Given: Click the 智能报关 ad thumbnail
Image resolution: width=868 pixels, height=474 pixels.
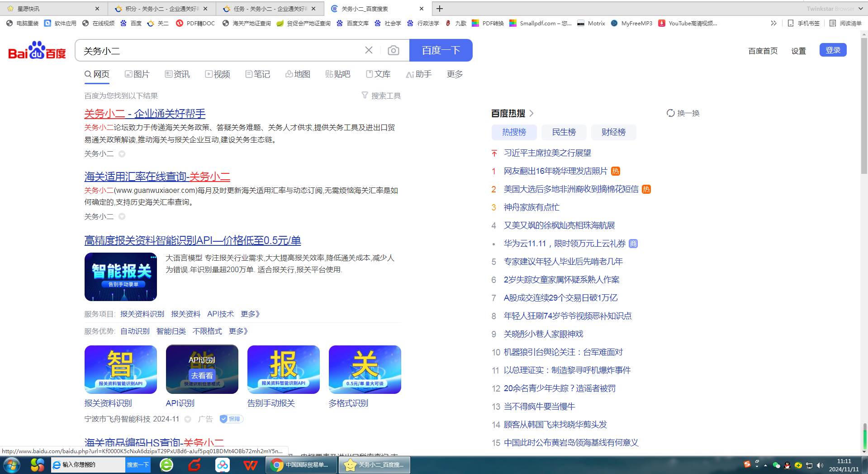Looking at the screenshot, I should [121, 277].
